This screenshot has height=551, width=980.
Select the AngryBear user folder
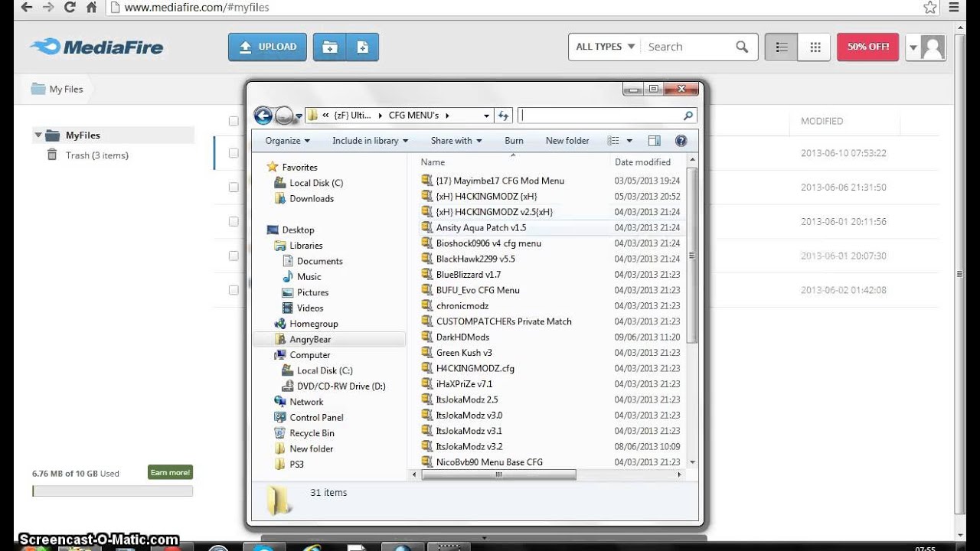tap(329, 340)
